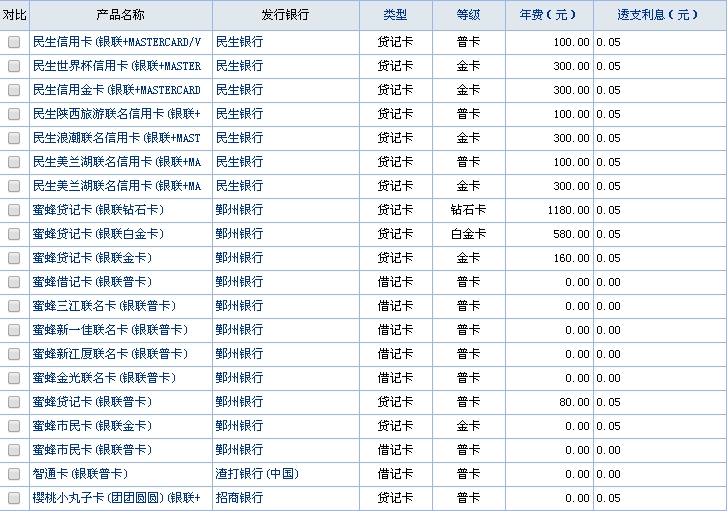Sort by the 等级 column header
Image resolution: width=728 pixels, height=511 pixels.
[x=468, y=15]
